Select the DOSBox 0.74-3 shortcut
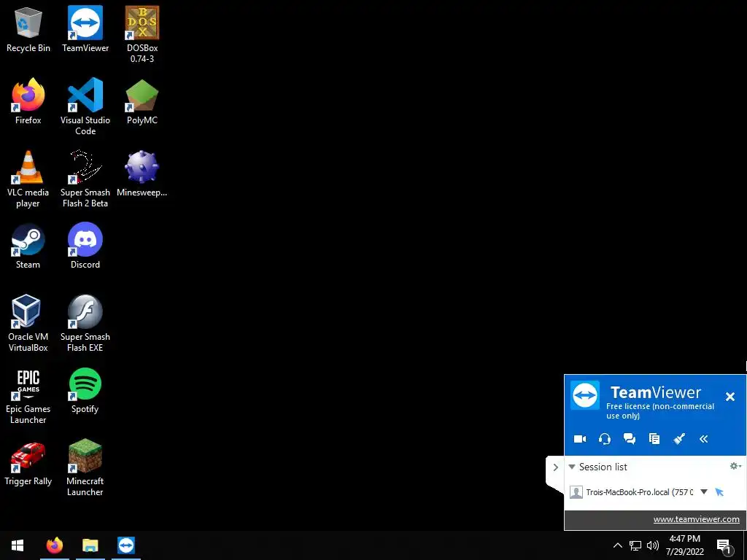Viewport: 747px width, 560px height. 142,34
